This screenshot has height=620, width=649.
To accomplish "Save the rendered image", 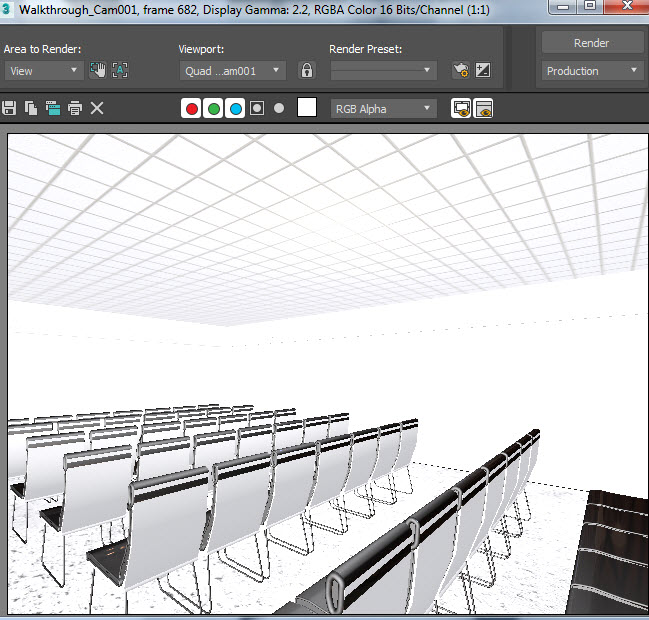I will [9, 108].
